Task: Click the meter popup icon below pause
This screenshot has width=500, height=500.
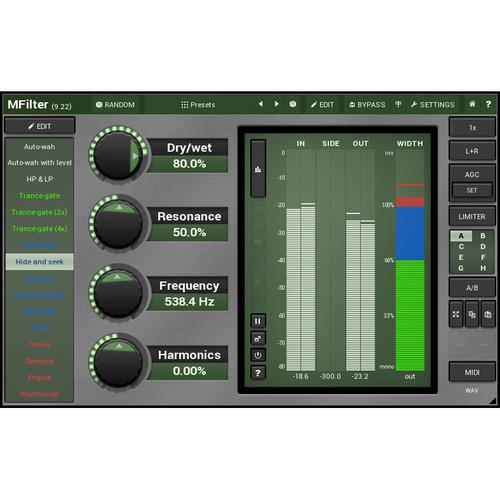Action: tap(258, 339)
